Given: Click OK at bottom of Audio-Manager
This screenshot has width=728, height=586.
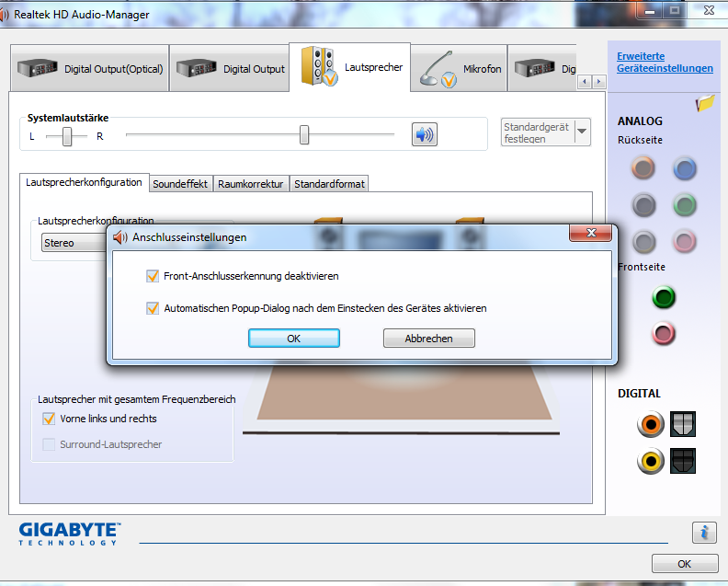Looking at the screenshot, I should [x=685, y=564].
